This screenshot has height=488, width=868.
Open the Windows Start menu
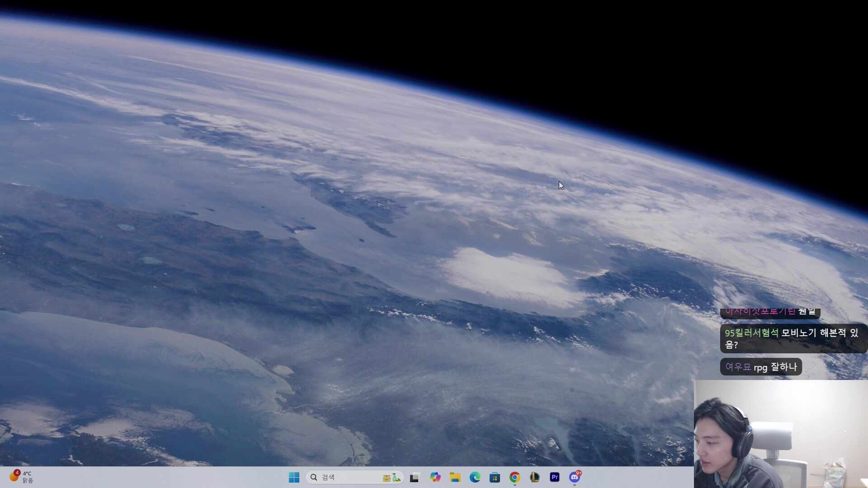pyautogui.click(x=294, y=477)
